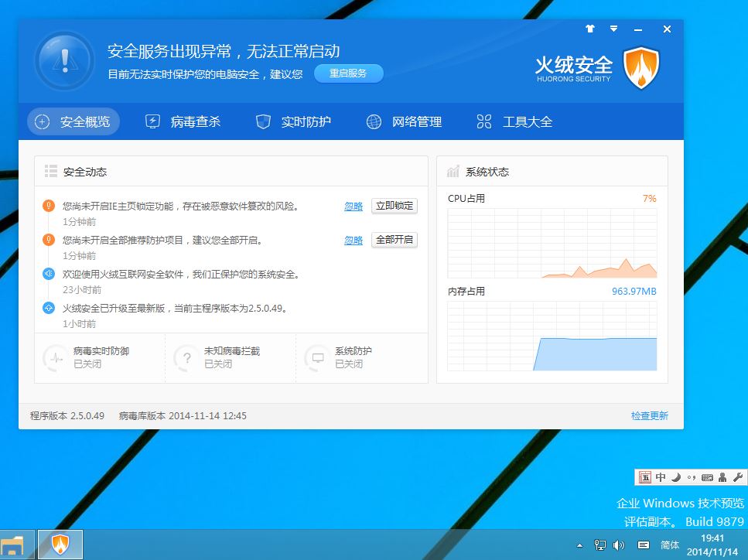Switch to the 病毒查杀 virus scan tab
Viewport: 748px width, 560px height.
coord(183,121)
